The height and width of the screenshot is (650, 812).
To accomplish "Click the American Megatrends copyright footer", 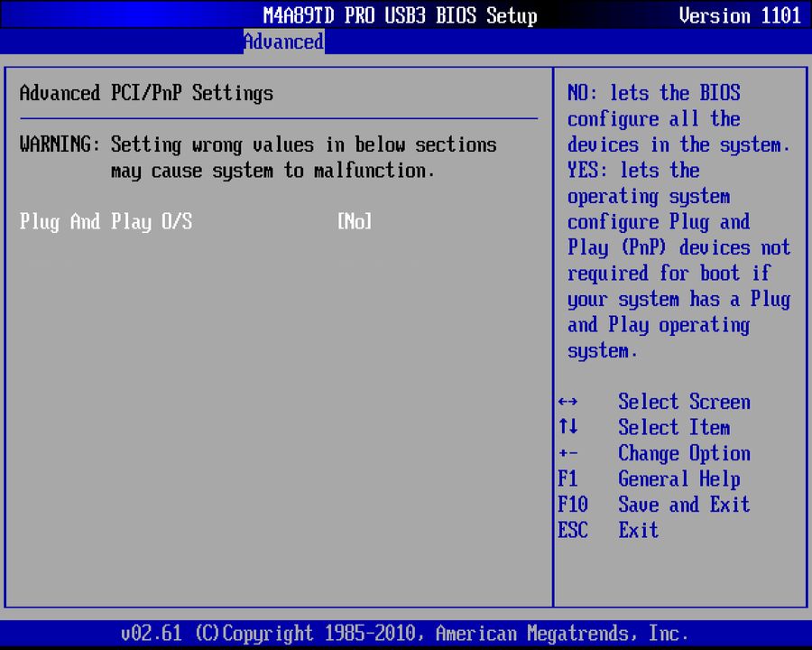I will (406, 633).
